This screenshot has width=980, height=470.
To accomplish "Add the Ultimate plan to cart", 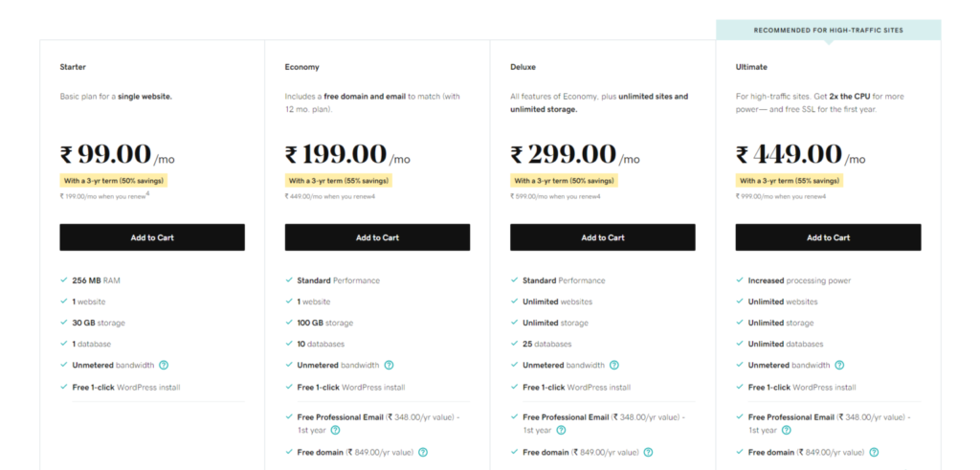I will point(828,237).
